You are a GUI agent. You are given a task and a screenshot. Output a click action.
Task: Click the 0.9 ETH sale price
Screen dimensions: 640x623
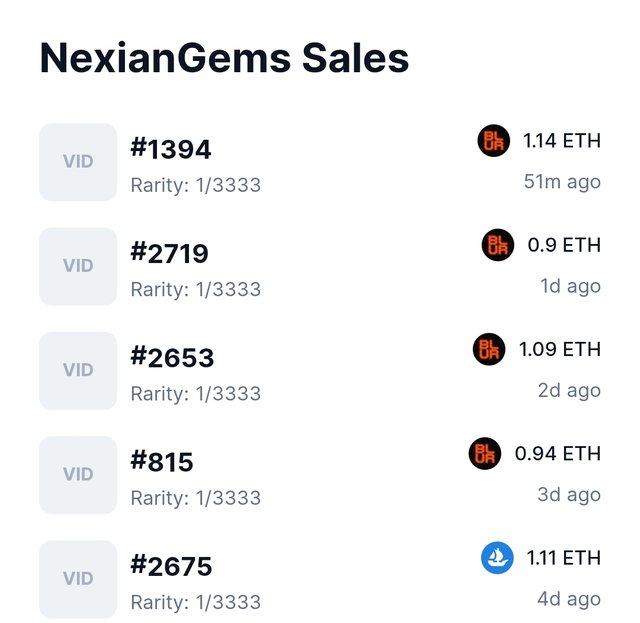[564, 245]
